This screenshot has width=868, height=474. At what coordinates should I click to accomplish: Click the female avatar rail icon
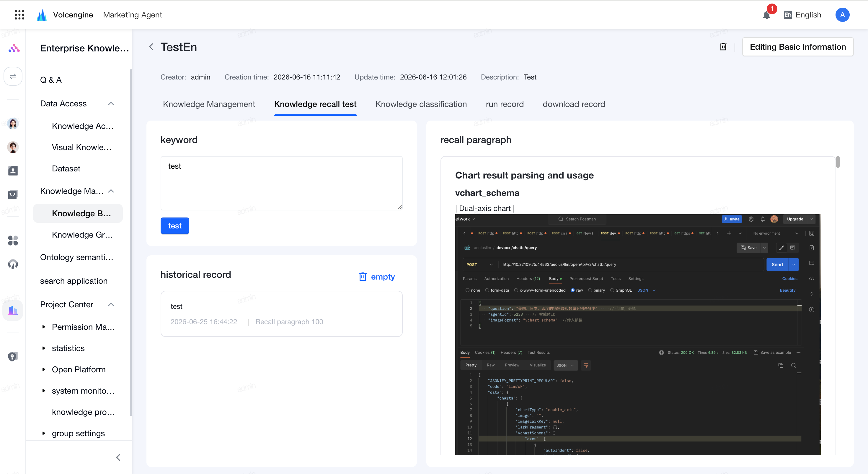tap(13, 124)
